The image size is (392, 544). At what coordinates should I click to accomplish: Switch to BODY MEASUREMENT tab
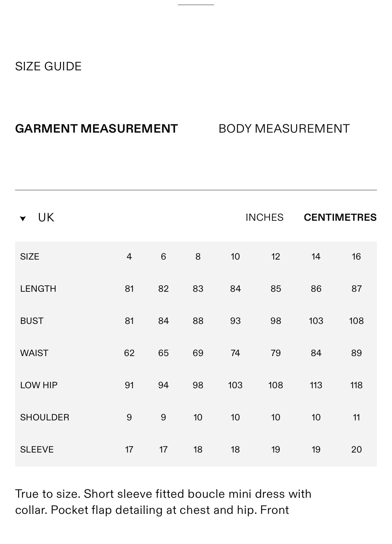[284, 129]
